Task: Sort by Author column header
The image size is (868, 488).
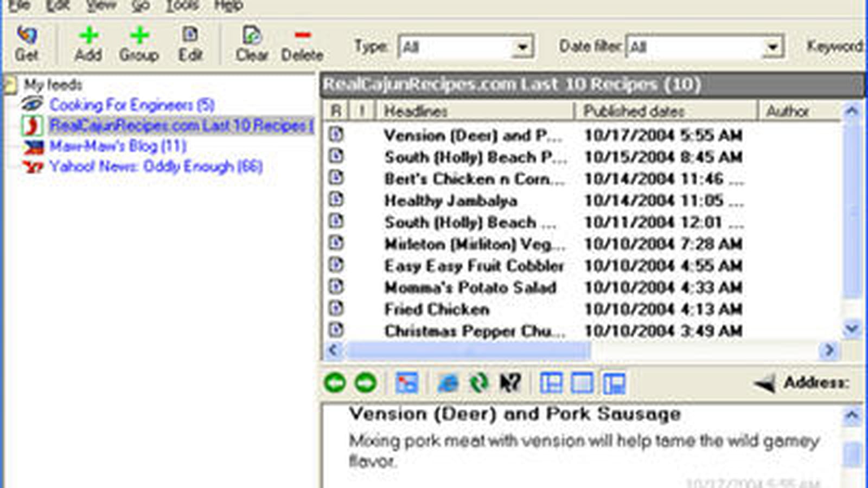Action: click(x=800, y=111)
